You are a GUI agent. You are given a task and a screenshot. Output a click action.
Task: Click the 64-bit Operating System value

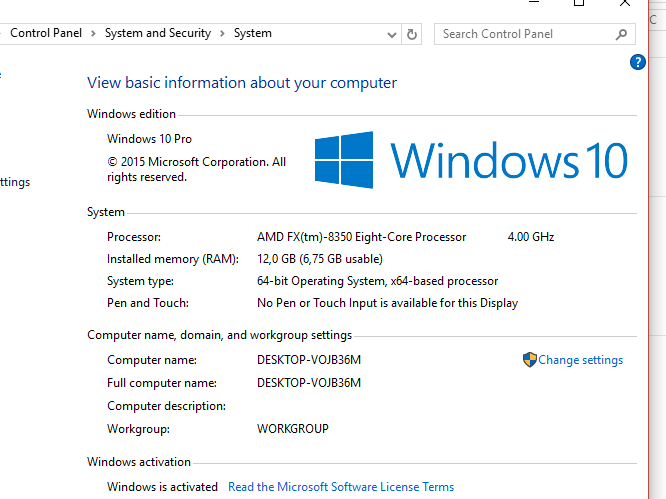(377, 281)
